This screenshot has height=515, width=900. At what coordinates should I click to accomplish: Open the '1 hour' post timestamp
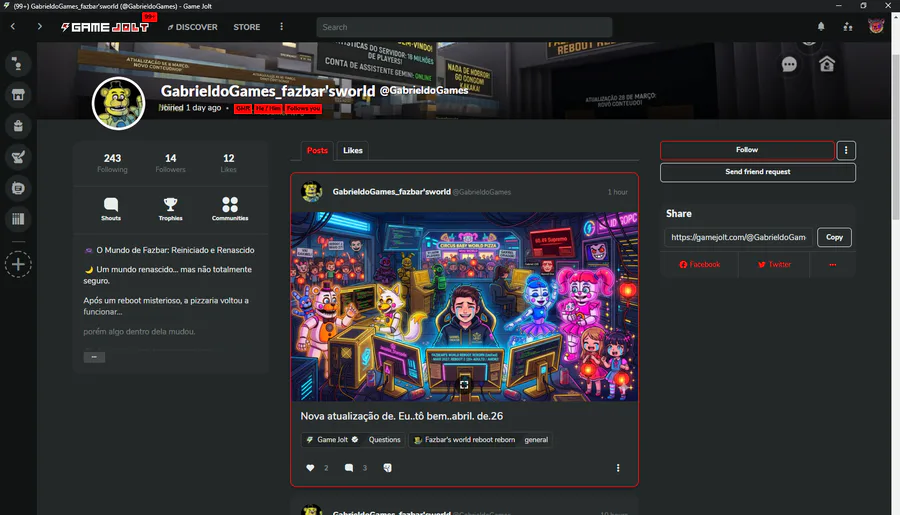pos(618,192)
